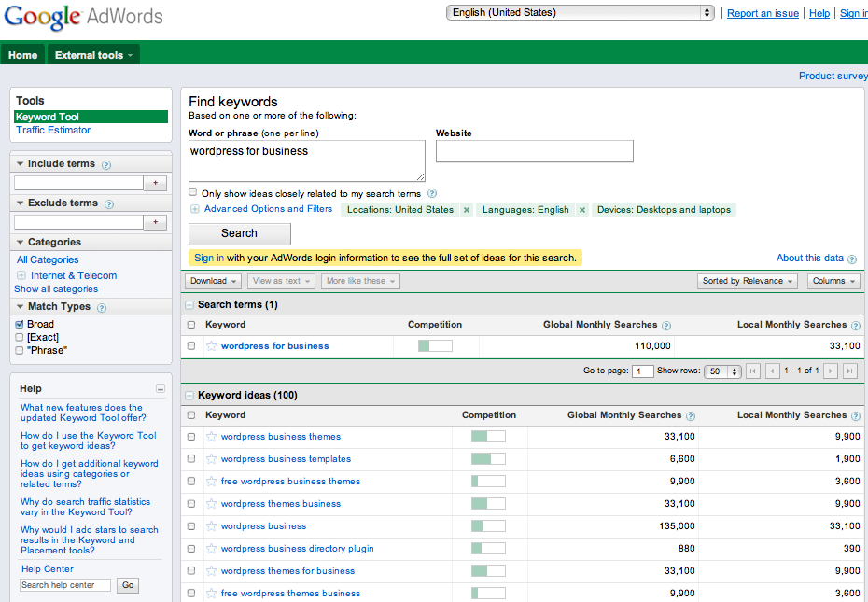Open the External tools menu
Screen dimensions: 868x602
coord(93,55)
